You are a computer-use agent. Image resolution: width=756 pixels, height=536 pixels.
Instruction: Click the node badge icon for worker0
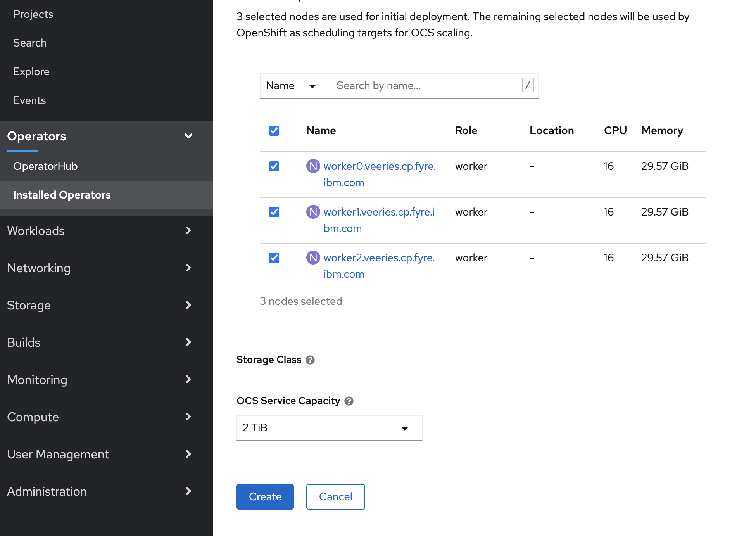pyautogui.click(x=313, y=166)
